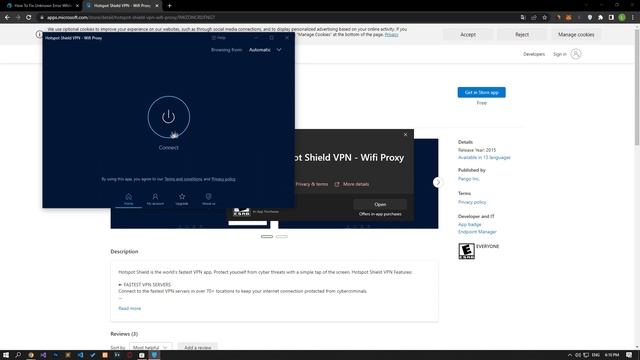Click the taskbar volume icon
The image size is (640, 360).
pos(578,355)
